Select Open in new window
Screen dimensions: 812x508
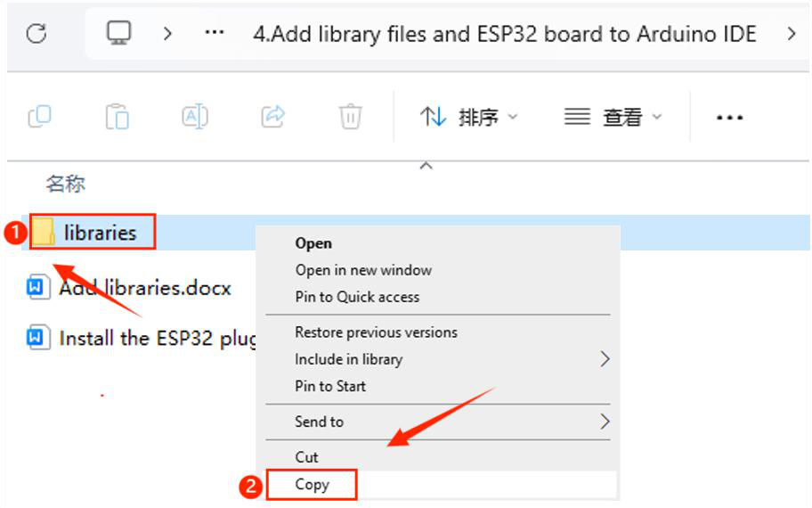tap(363, 270)
